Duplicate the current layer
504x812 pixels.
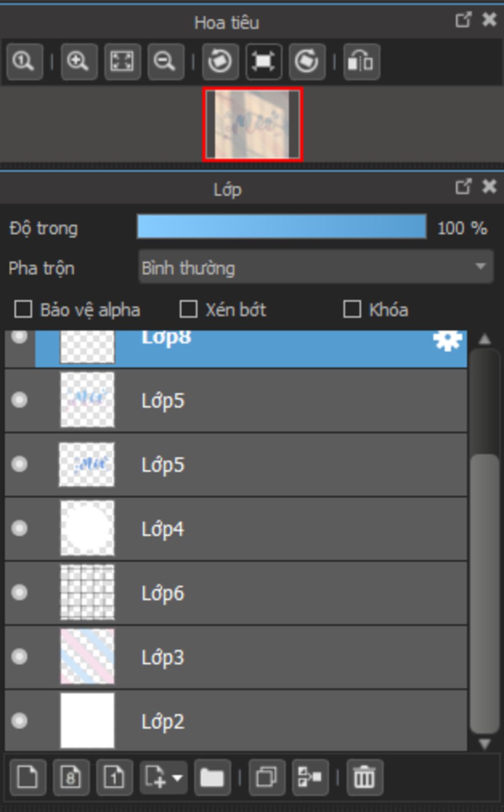pyautogui.click(x=267, y=778)
